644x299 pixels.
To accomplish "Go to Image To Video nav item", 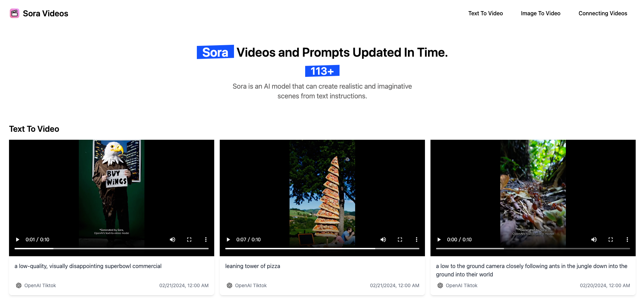I will (541, 13).
